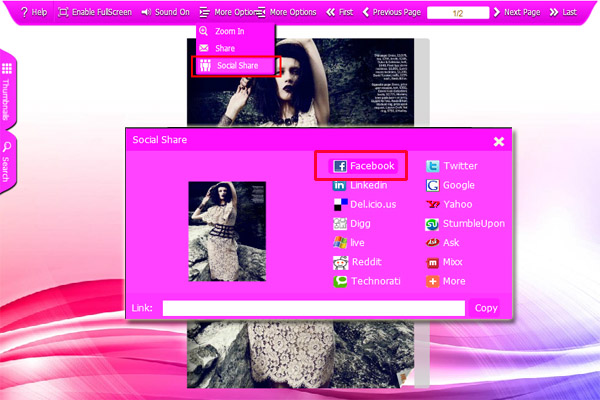
Task: Share via the Mixx icon
Action: (432, 263)
